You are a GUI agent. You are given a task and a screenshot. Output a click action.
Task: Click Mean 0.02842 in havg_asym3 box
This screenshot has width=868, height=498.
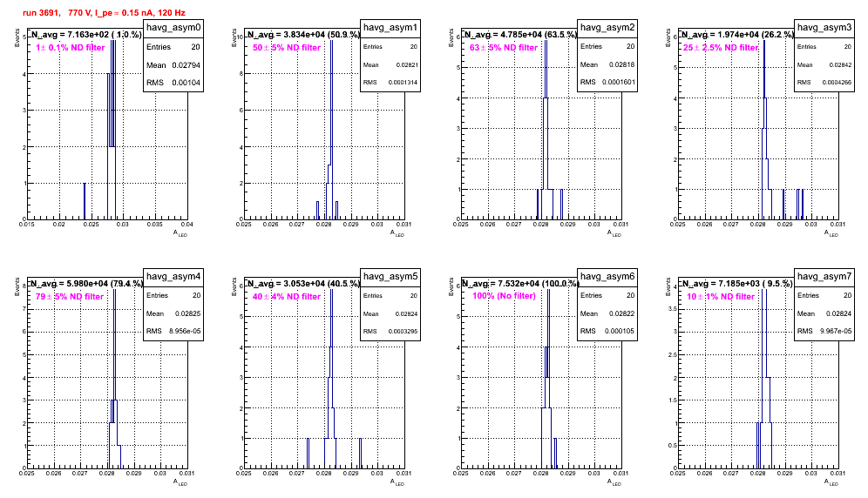click(x=824, y=64)
